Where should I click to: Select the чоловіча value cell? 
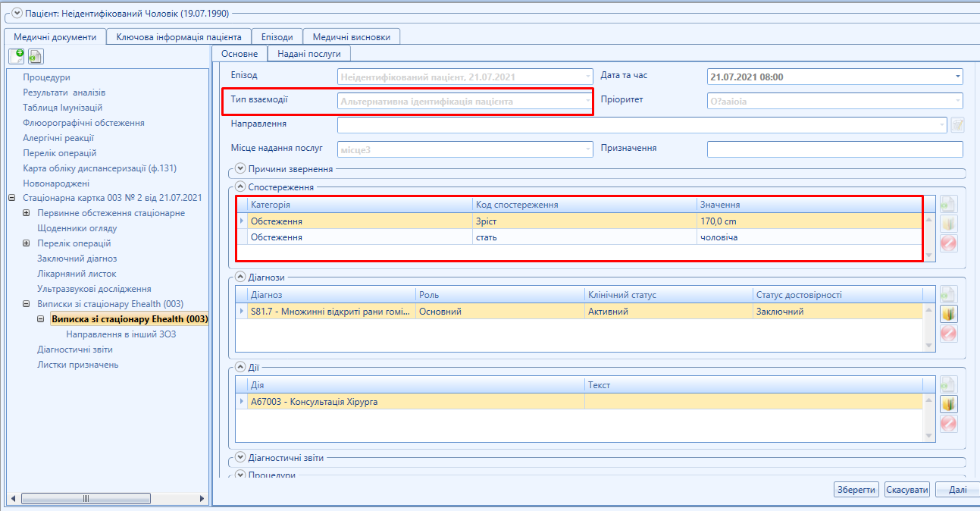[809, 237]
